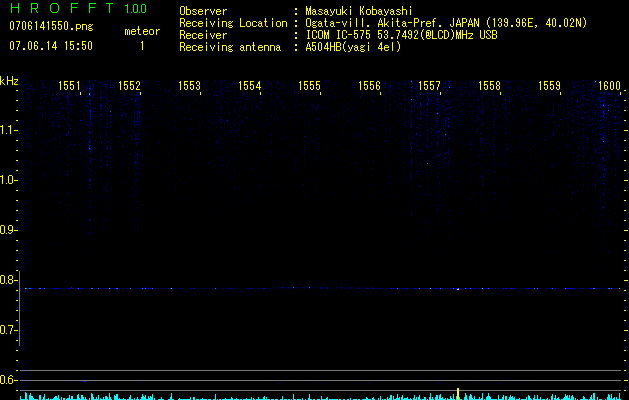Click the antenna text A504HB(yagi 4el)
Viewport: 629px width, 400px height.
pyautogui.click(x=353, y=47)
